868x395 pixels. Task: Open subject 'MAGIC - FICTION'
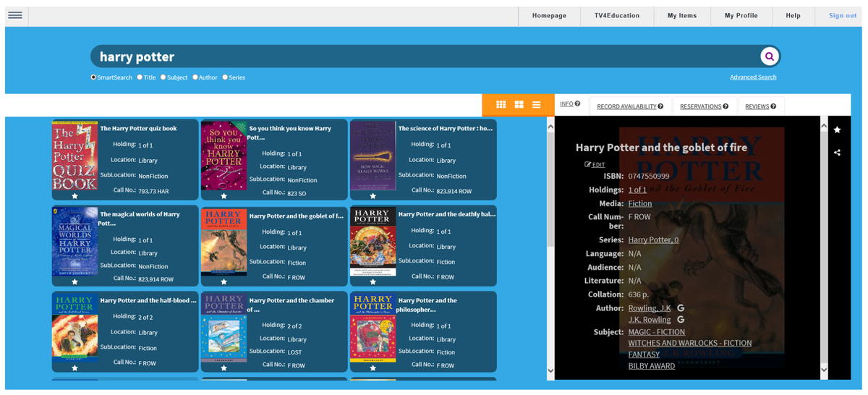coord(657,332)
